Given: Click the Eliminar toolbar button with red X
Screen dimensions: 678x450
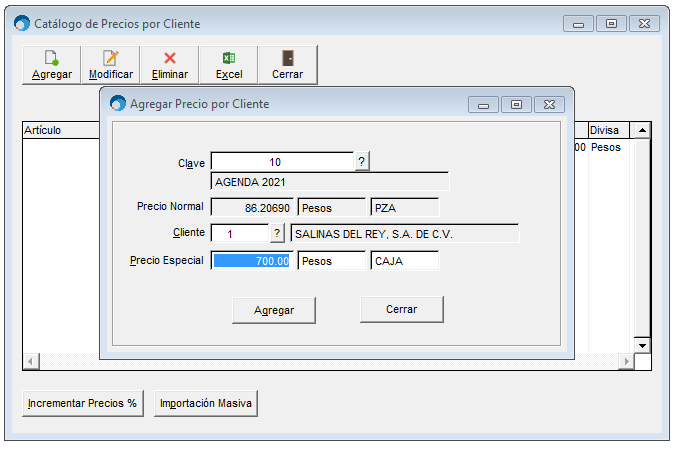Looking at the screenshot, I should [170, 65].
